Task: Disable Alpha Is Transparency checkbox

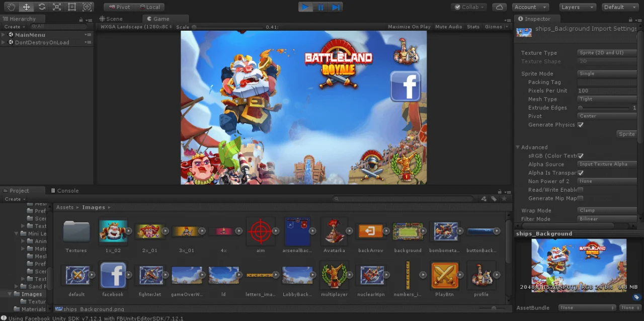Action: 581,173
